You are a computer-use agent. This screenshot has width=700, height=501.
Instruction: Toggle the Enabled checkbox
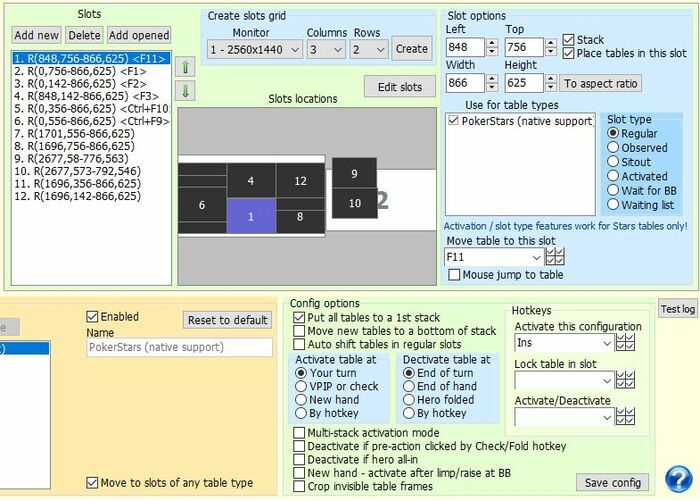92,317
